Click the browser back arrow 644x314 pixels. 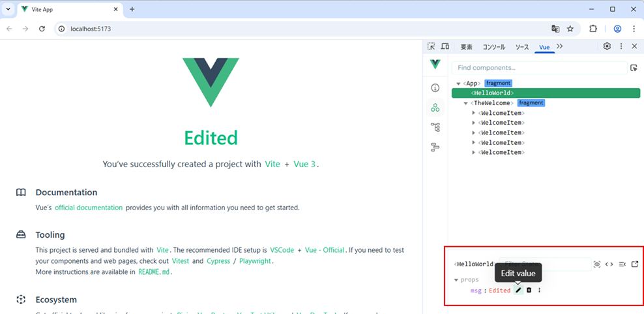pos(9,29)
